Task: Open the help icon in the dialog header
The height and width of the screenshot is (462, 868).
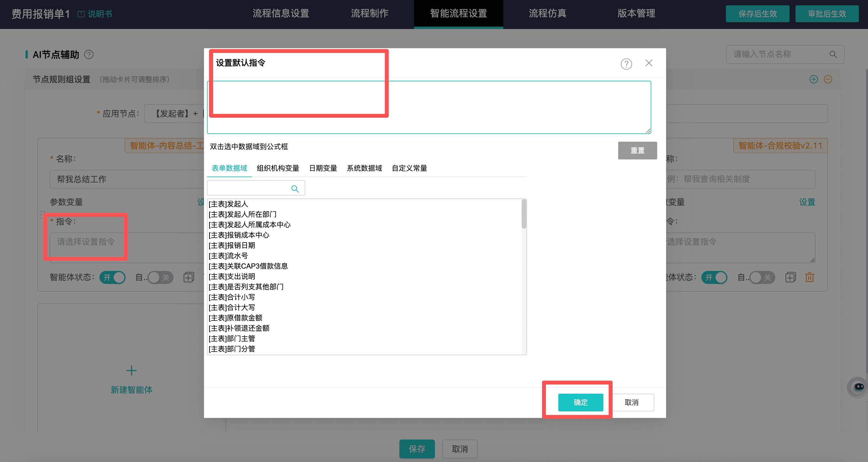Action: 626,64
